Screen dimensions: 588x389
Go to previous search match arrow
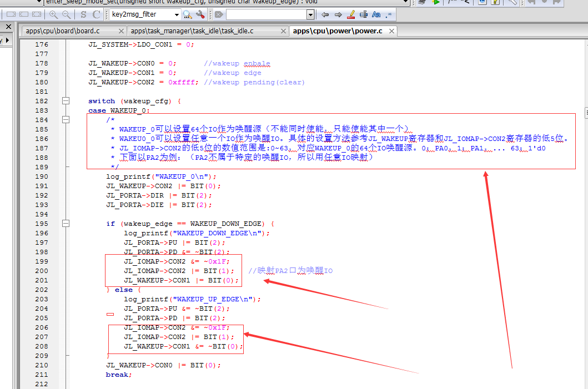click(325, 14)
